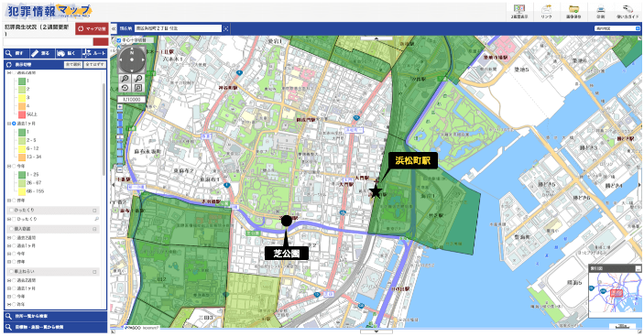Open the address-list search bar at the bottom
Screen dimensions: 644x336
tap(56, 316)
